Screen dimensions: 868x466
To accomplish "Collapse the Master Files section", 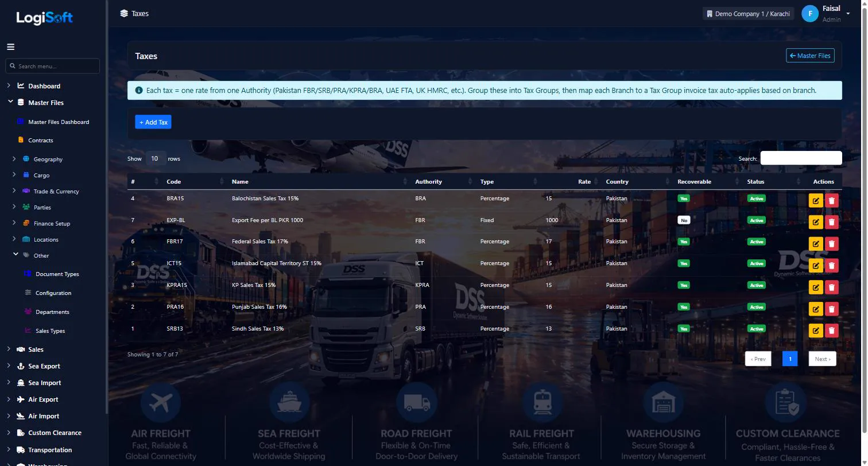I will pos(9,102).
